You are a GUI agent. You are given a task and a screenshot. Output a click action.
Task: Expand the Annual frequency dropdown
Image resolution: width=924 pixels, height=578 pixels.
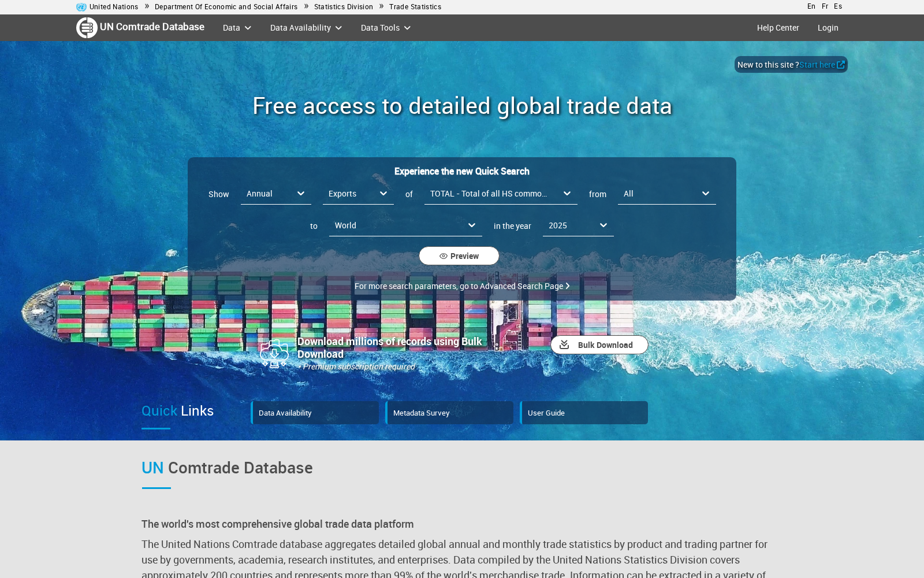(x=276, y=194)
